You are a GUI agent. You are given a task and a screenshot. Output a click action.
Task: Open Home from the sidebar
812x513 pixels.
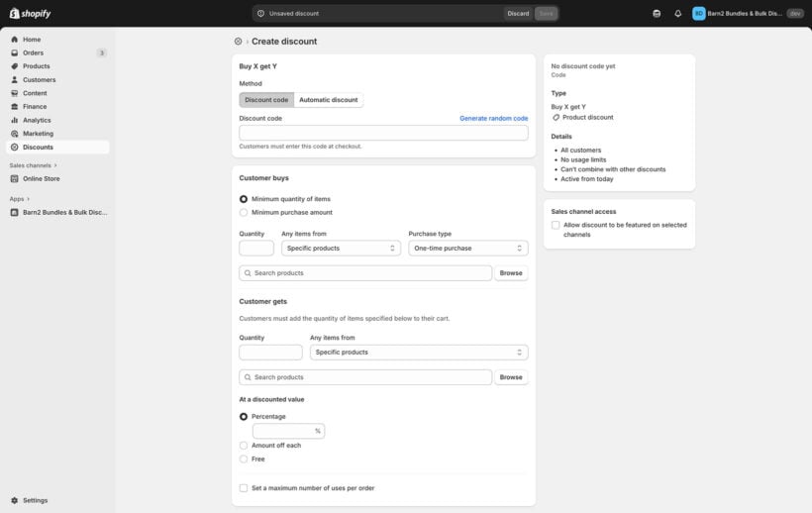pyautogui.click(x=32, y=40)
